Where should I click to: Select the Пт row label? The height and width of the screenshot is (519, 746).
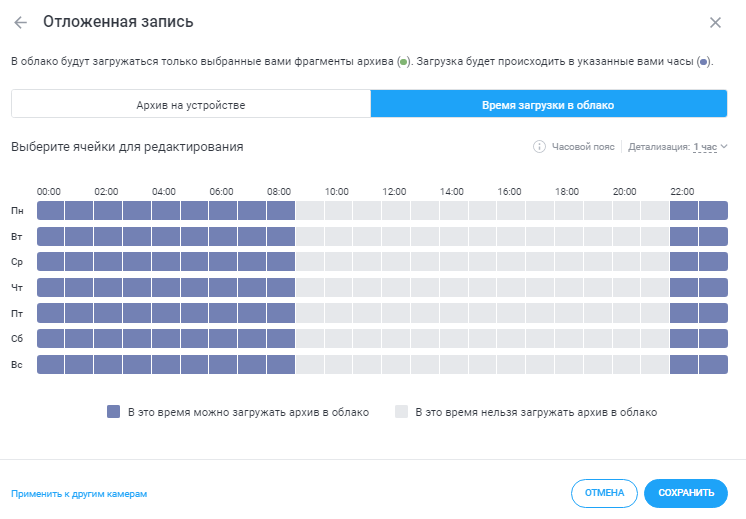[x=17, y=313]
